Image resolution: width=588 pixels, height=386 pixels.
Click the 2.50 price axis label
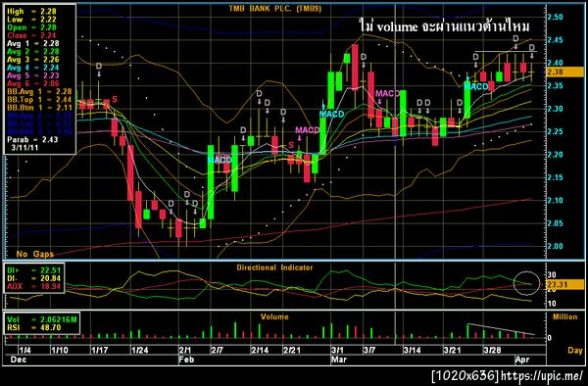pyautogui.click(x=555, y=17)
